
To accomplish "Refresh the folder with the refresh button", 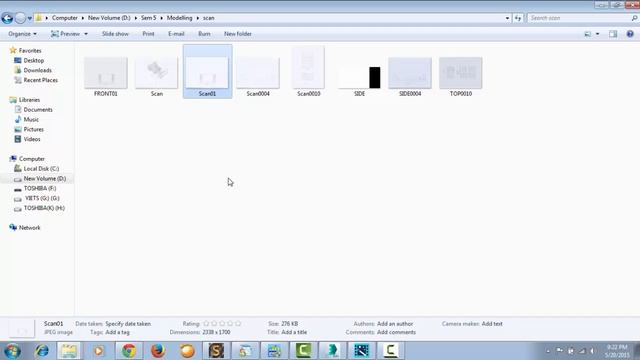I will click(518, 18).
